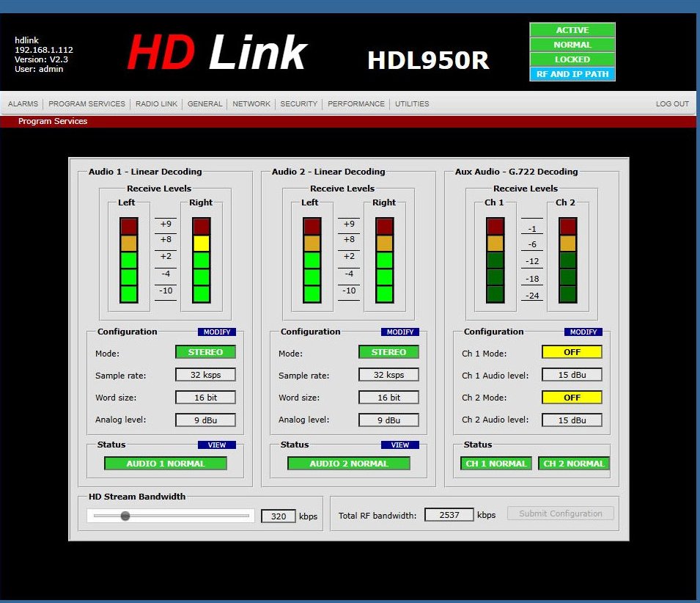700x603 pixels.
Task: Click the ACTIVE status indicator
Action: point(572,30)
